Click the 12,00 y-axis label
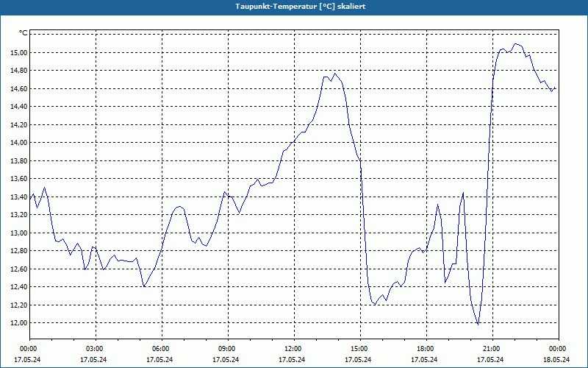Viewport: 588px width, 368px height. pos(19,323)
